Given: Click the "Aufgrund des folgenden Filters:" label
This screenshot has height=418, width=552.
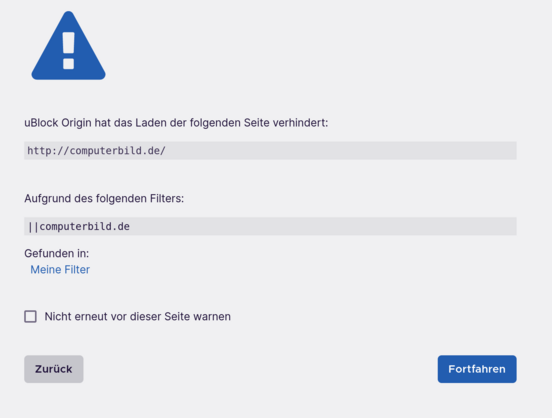Looking at the screenshot, I should (104, 198).
